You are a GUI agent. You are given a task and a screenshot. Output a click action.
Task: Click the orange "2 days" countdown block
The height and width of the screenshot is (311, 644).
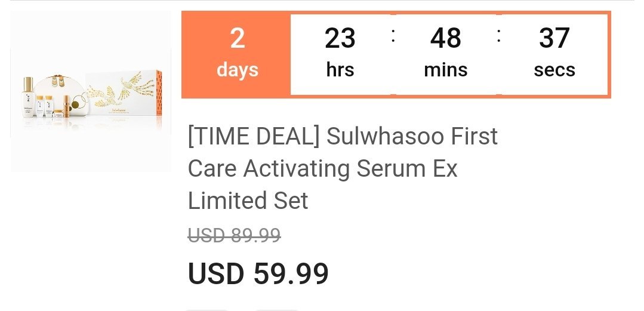237,54
